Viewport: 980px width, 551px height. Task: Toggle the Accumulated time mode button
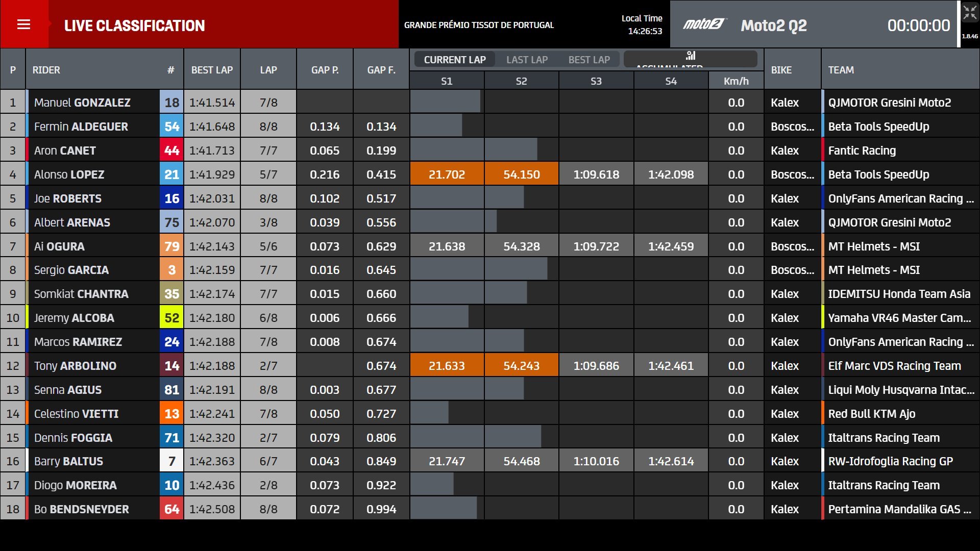point(690,59)
